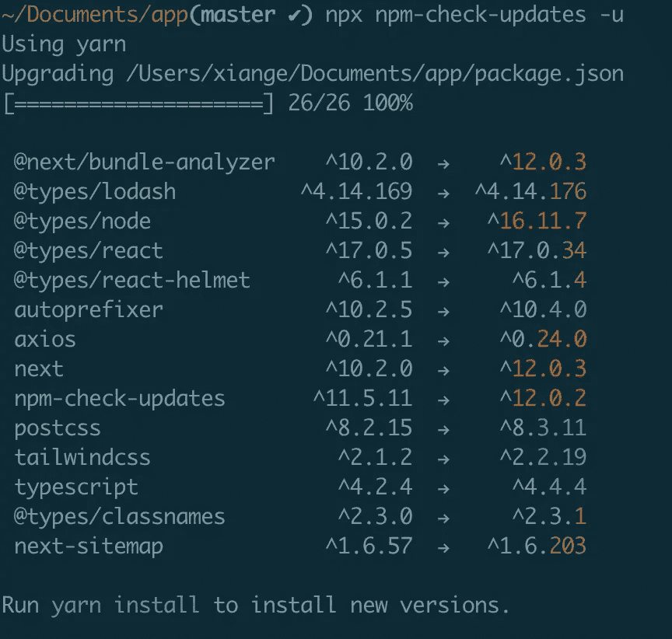This screenshot has height=639, width=672.
Task: Click the @types/lodash package name
Action: [x=95, y=192]
